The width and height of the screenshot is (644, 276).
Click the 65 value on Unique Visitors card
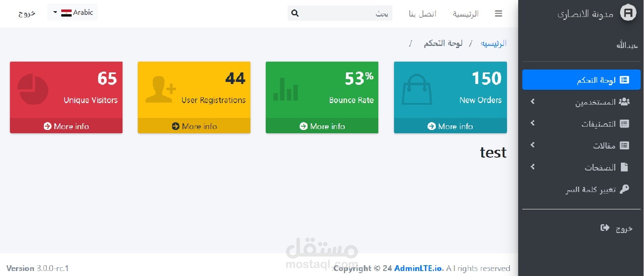(108, 78)
